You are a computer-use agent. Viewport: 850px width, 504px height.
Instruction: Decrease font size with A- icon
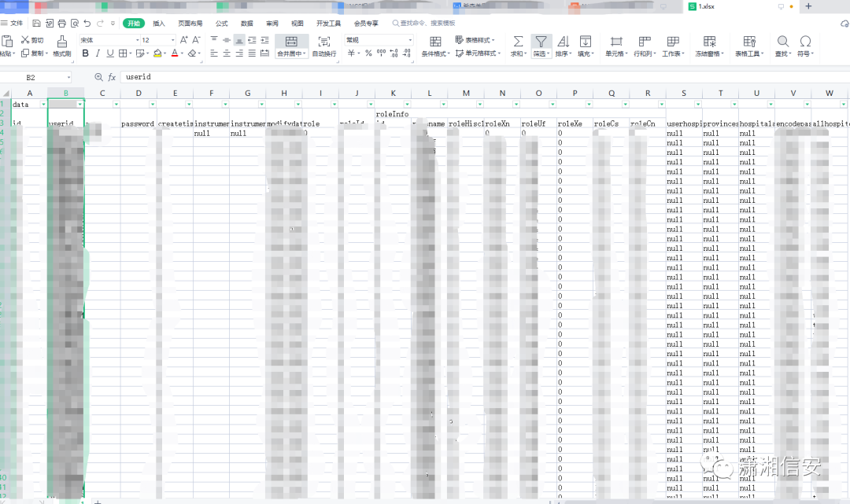(196, 39)
